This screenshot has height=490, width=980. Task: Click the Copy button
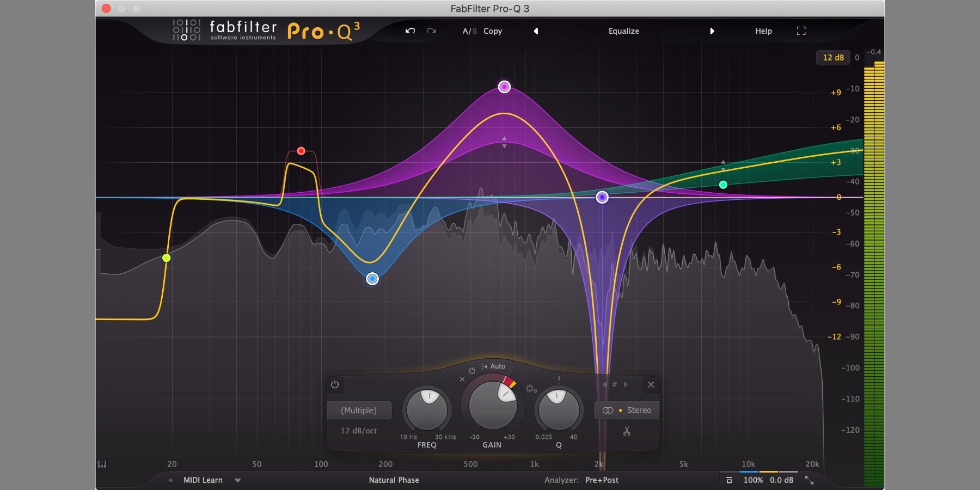coord(493,31)
